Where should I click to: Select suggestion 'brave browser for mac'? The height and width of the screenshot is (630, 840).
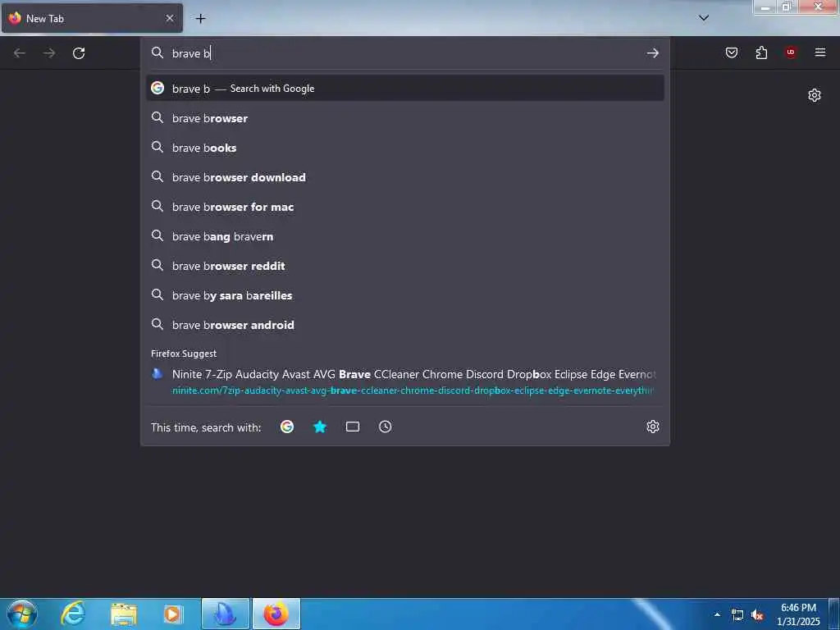pos(404,207)
